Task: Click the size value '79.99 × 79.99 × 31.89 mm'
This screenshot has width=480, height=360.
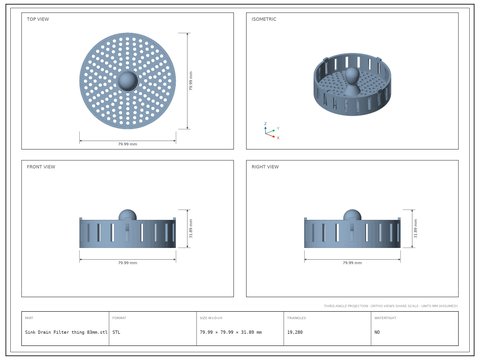Action: coord(231,332)
